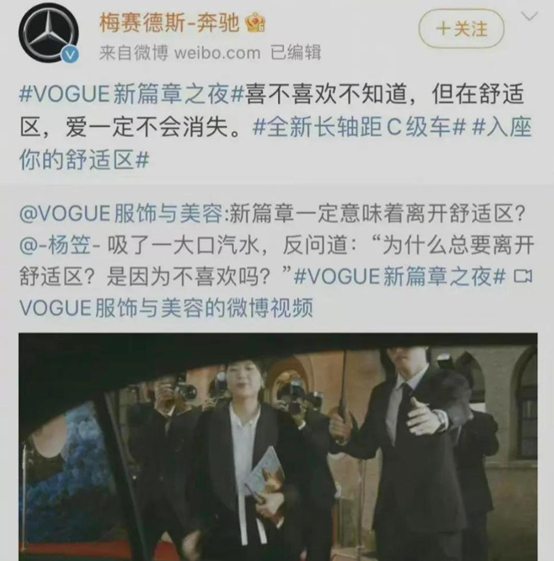Viewport: 554px width, 561px height.
Task: Click the main post body text
Action: tap(275, 127)
